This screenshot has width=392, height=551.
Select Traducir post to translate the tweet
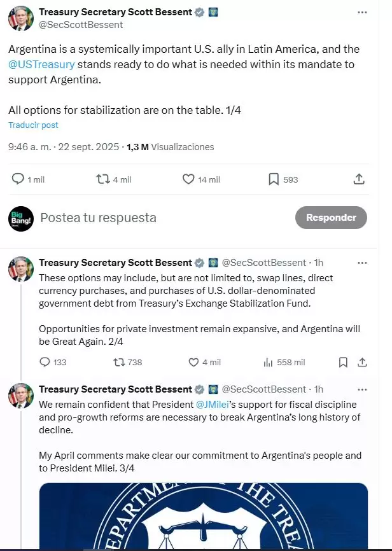pyautogui.click(x=33, y=125)
